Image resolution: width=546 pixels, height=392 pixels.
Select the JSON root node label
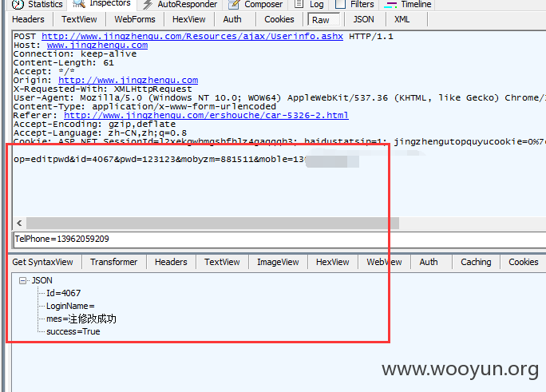click(42, 280)
